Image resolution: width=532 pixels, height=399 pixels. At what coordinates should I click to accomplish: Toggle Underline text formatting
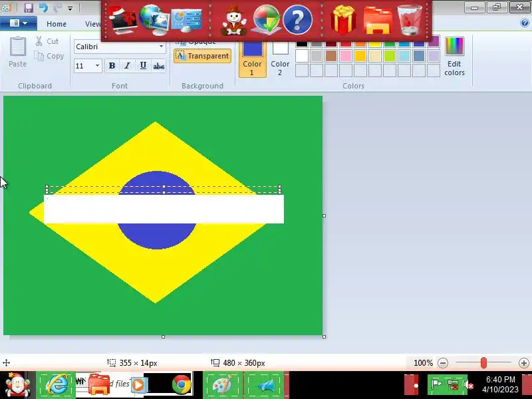pyautogui.click(x=143, y=66)
